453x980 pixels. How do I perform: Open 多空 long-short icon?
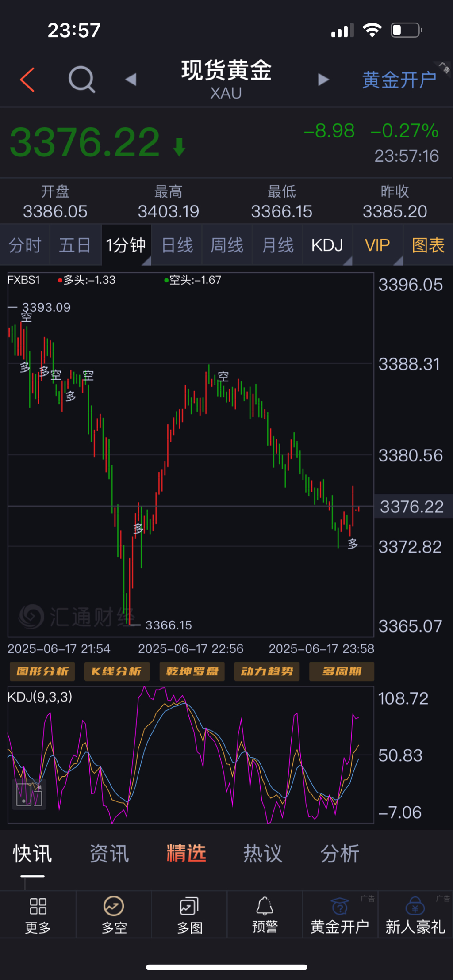[x=114, y=906]
